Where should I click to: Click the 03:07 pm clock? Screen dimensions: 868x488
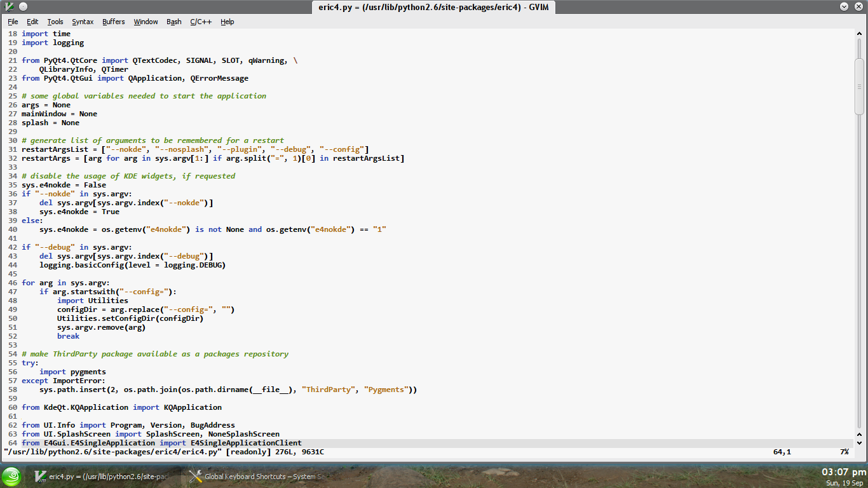pos(843,472)
